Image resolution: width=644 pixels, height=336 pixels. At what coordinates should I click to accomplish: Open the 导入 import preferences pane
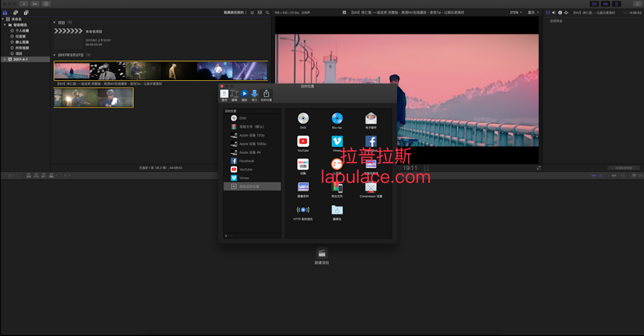click(254, 95)
